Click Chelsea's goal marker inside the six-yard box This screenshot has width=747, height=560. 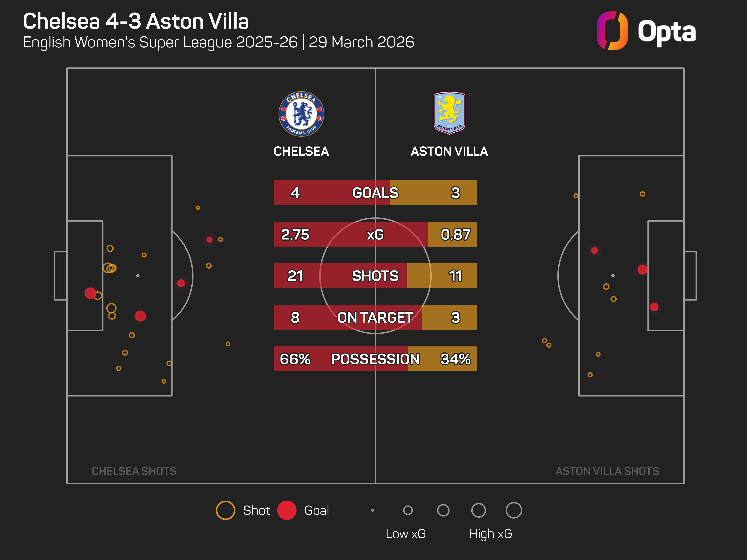(90, 293)
